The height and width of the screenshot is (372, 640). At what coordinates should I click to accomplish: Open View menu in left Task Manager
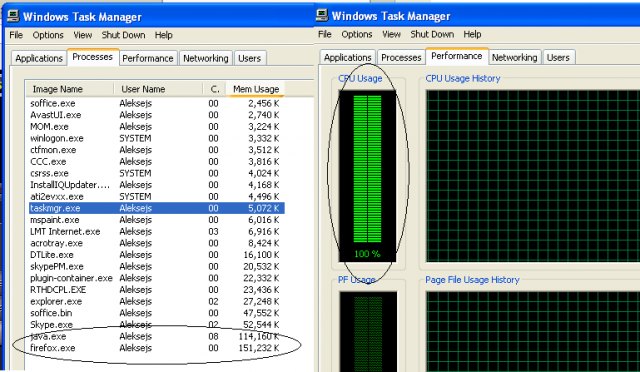82,35
